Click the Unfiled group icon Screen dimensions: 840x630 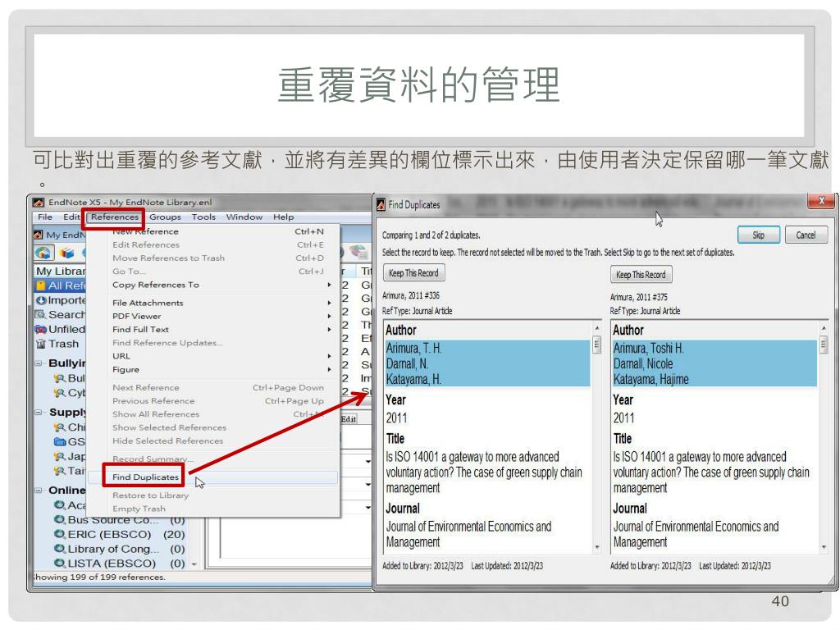point(41,329)
